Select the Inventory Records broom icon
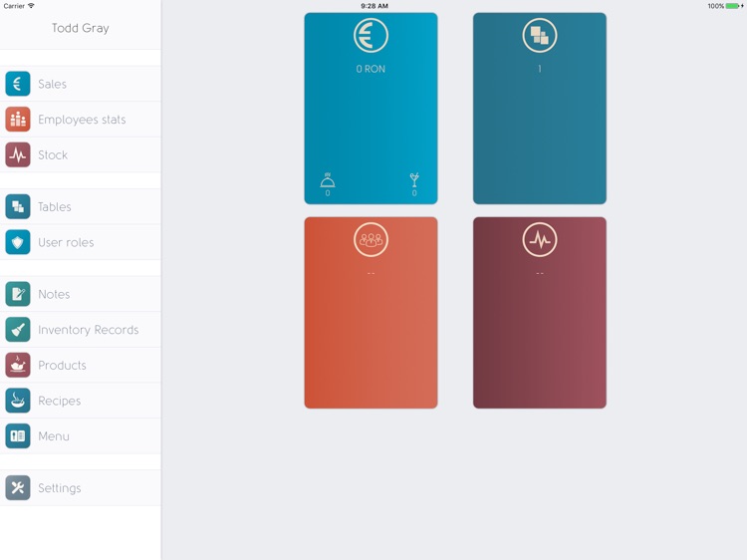The height and width of the screenshot is (560, 747). pyautogui.click(x=18, y=330)
